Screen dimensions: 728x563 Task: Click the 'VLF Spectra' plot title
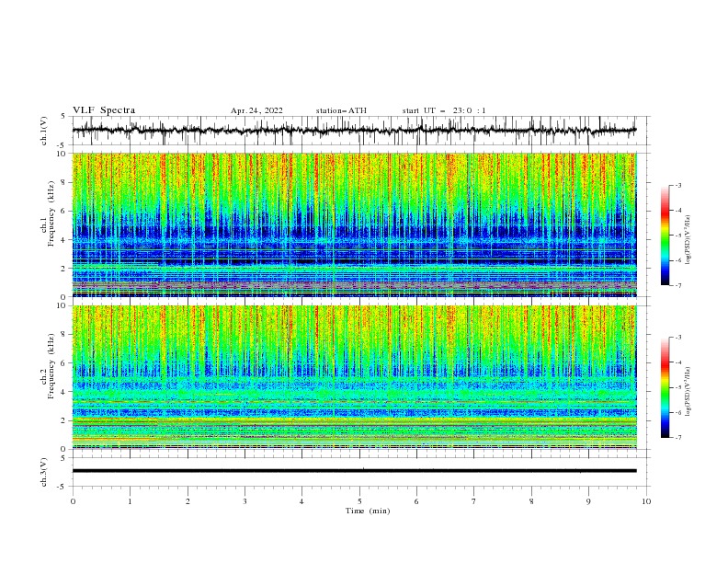coord(104,110)
